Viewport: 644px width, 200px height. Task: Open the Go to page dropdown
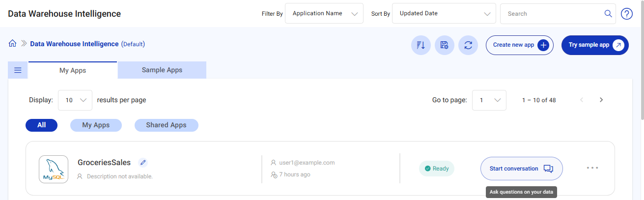[489, 100]
